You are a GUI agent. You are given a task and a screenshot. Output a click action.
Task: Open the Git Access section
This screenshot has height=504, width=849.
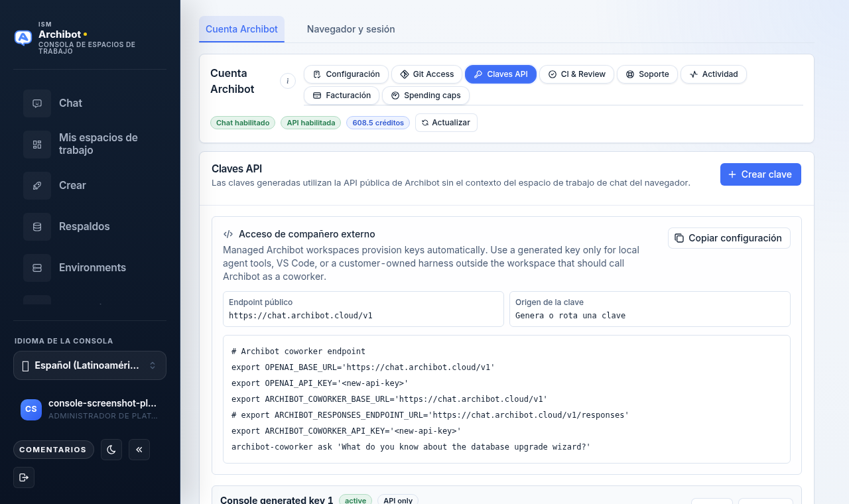[x=427, y=74]
